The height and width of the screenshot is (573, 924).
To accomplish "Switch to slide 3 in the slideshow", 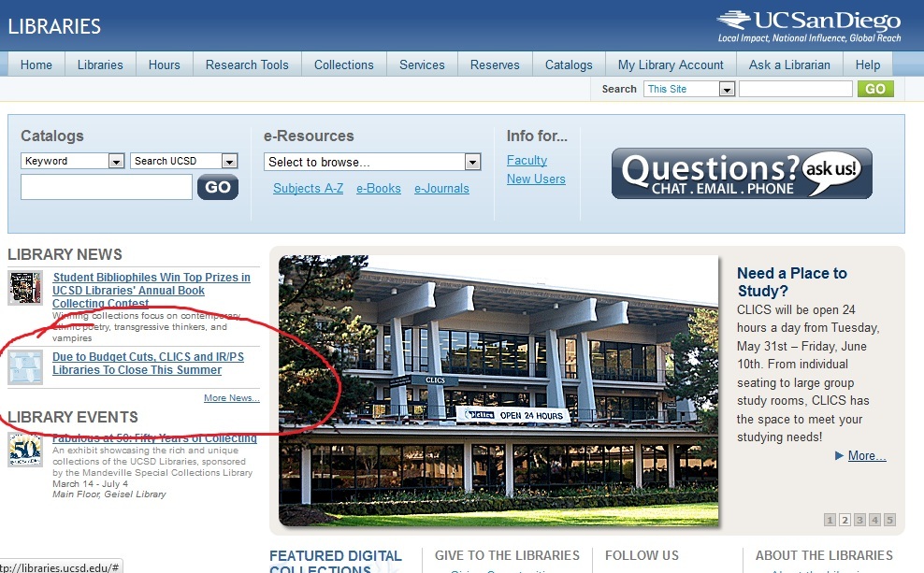I will pos(859,520).
